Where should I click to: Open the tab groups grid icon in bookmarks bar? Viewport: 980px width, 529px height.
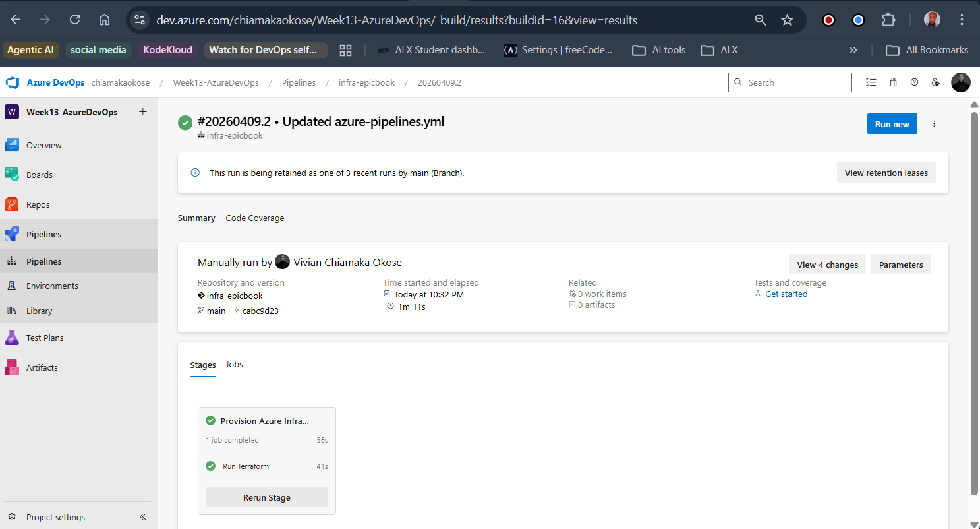point(345,50)
